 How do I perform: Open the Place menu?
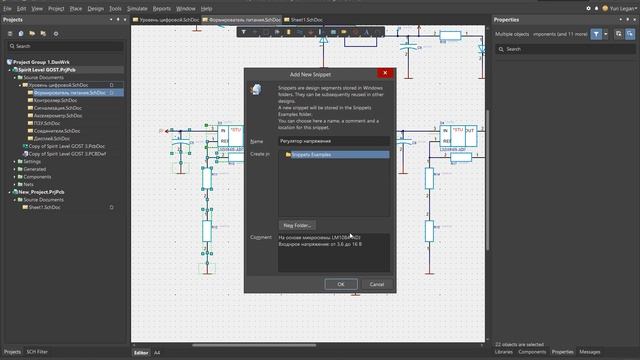(x=76, y=8)
